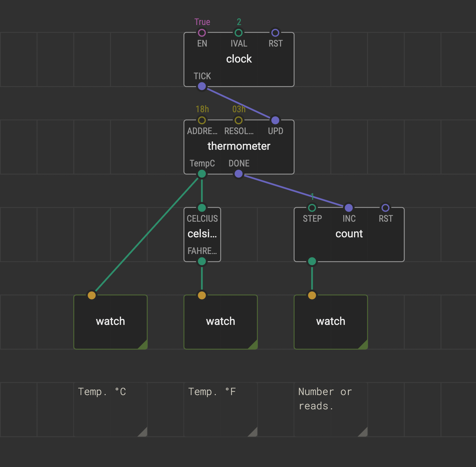Click the ADDRE... input pin on thermometer
476x467 pixels.
tap(202, 120)
